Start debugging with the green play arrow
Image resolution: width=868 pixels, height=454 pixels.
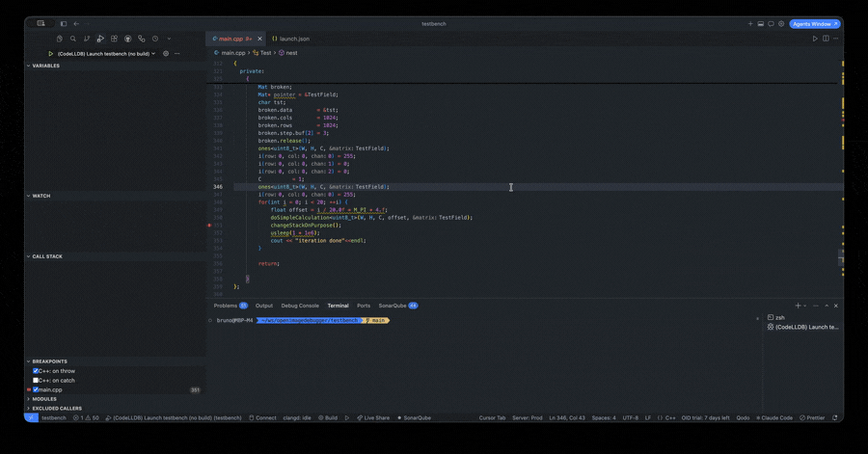coord(50,54)
